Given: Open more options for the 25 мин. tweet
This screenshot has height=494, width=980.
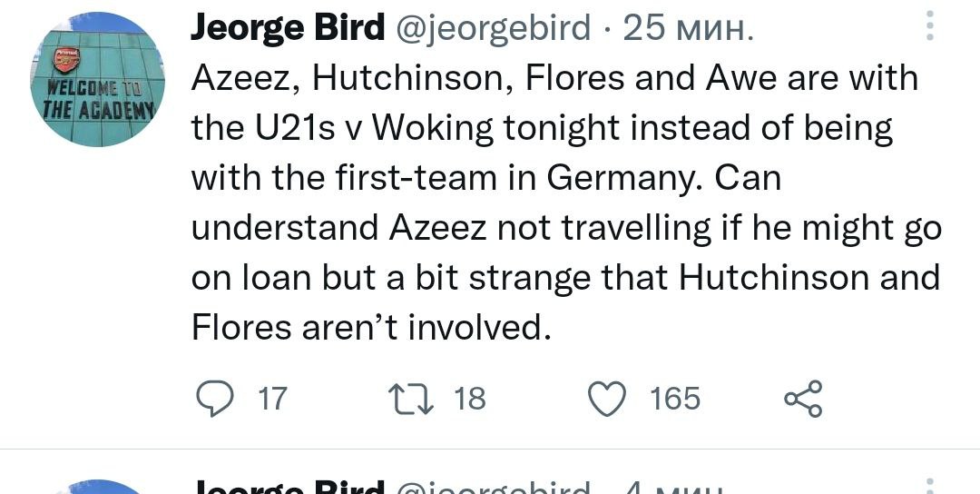Looking at the screenshot, I should [x=929, y=26].
